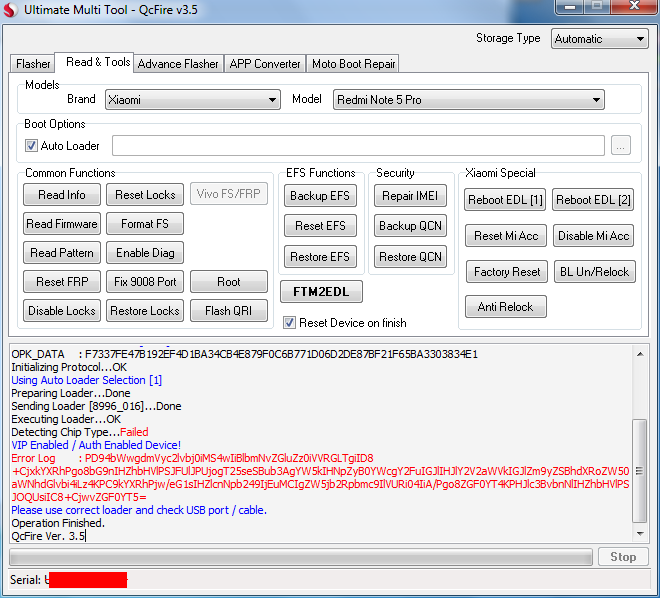Click the Restore QCN button
Image resolution: width=660 pixels, height=598 pixels.
(410, 257)
